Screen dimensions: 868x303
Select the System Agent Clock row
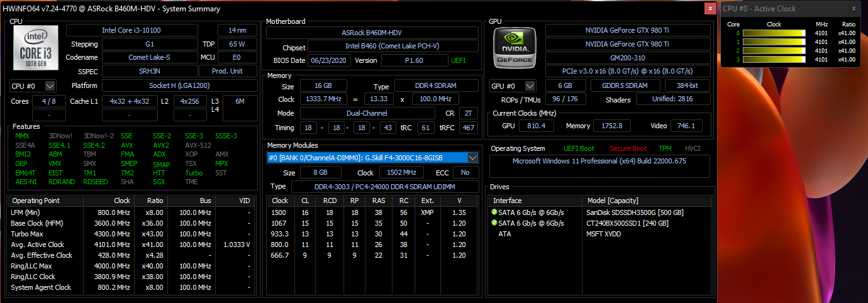point(131,287)
